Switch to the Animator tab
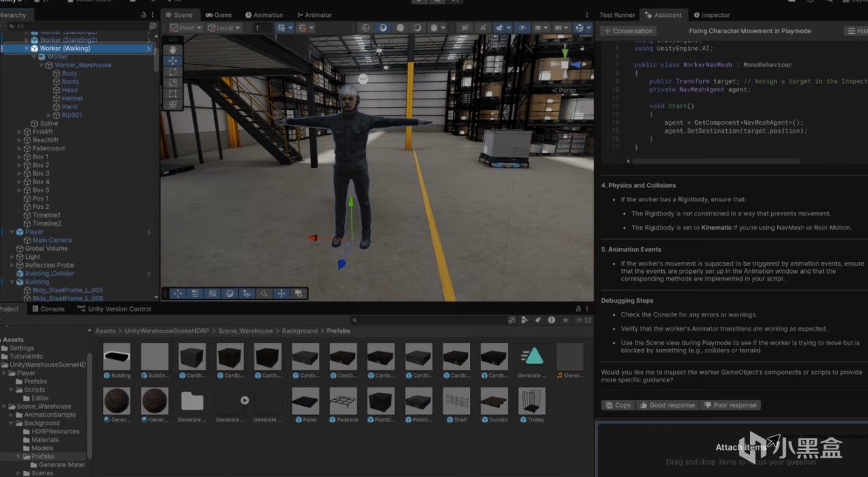This screenshot has height=477, width=868. [314, 15]
